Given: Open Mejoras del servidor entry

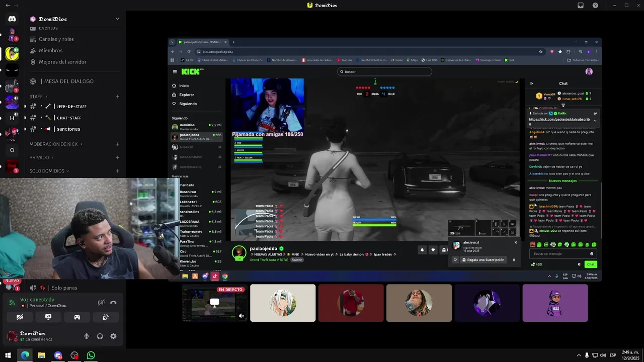Looking at the screenshot, I should [x=62, y=62].
